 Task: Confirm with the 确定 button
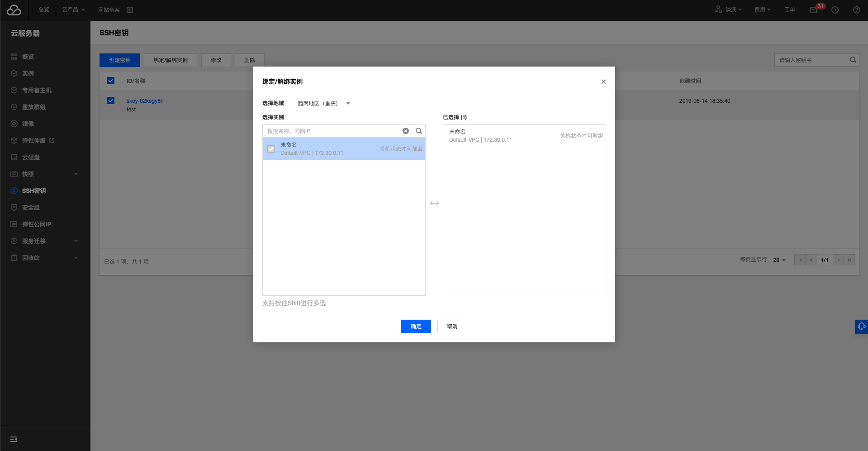pos(416,326)
